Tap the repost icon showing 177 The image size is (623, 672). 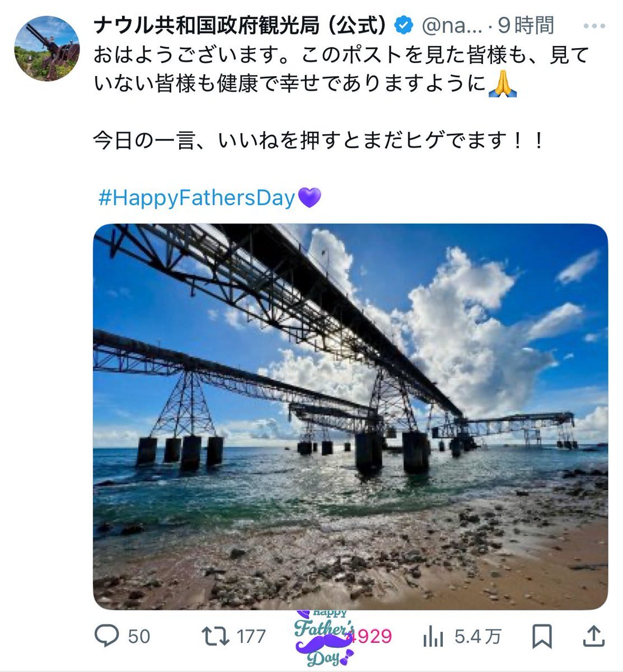216,636
